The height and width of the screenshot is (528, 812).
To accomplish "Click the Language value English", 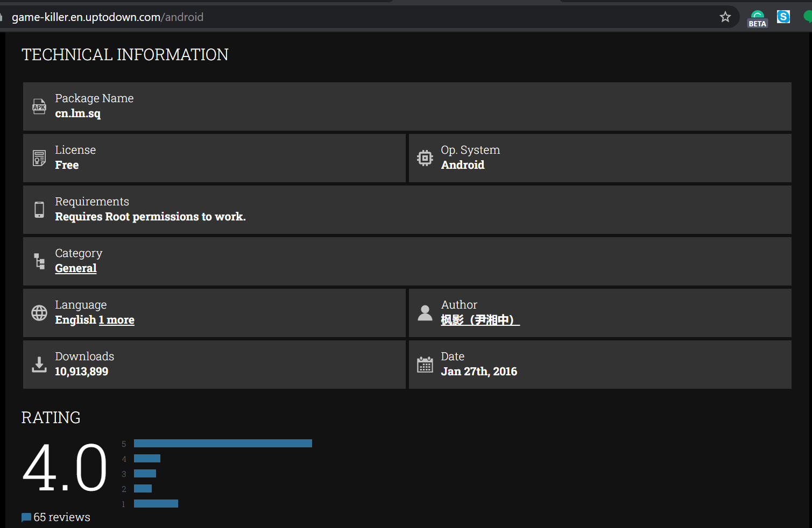I will point(75,320).
